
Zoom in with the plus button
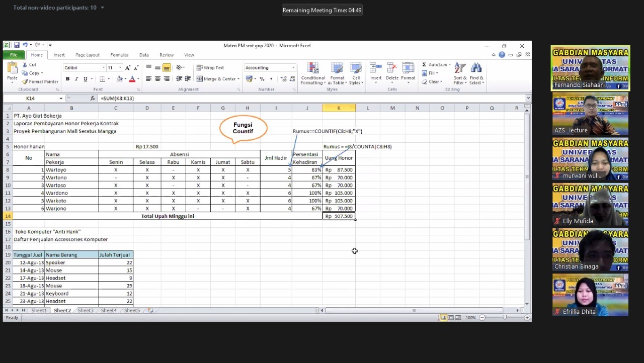[x=527, y=318]
